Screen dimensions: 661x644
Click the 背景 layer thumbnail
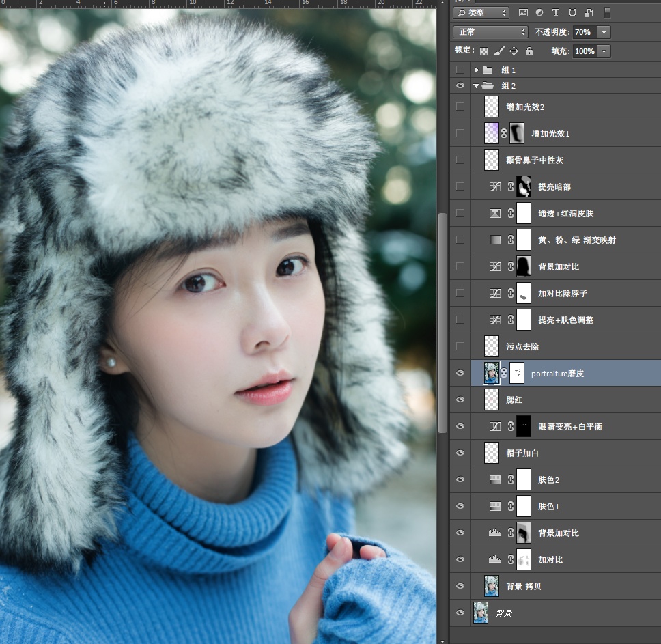pyautogui.click(x=481, y=613)
